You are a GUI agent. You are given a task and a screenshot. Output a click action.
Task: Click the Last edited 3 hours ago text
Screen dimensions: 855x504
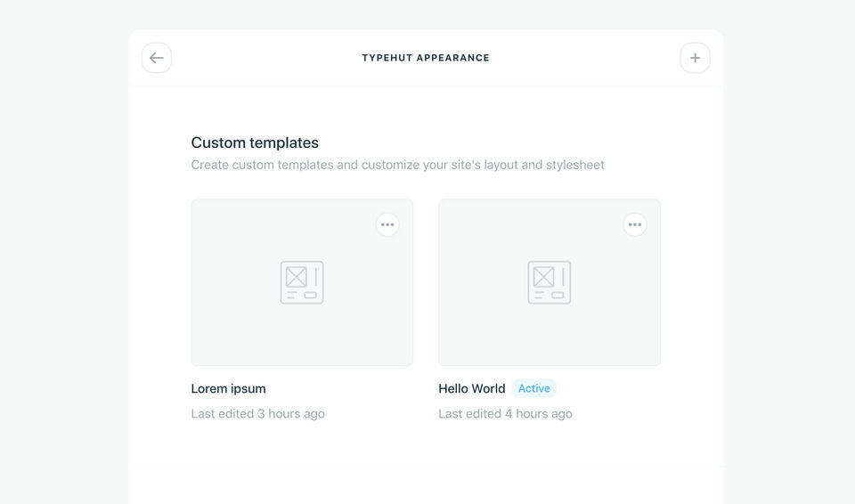(257, 413)
